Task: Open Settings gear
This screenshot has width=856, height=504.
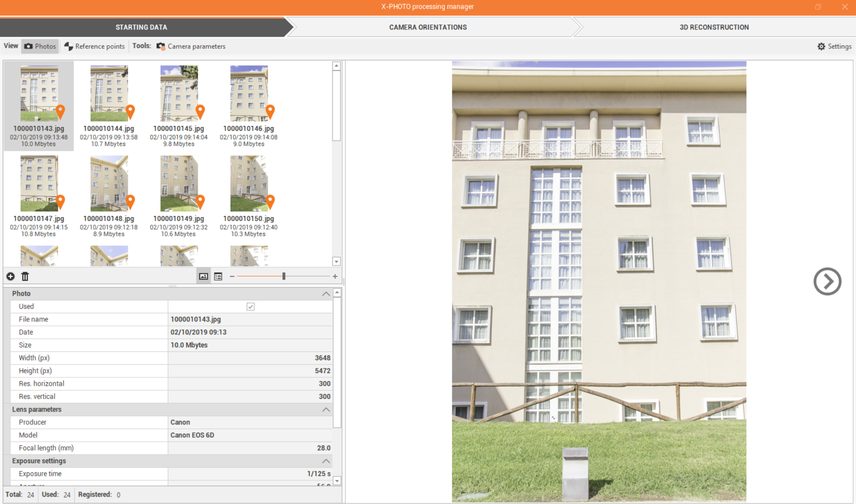Action: (834, 47)
